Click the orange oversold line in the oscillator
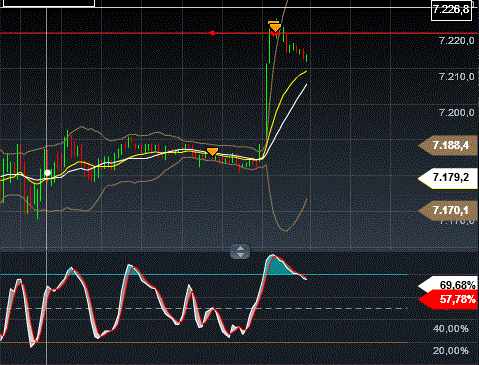Image resolution: width=479 pixels, height=365 pixels. 204,342
